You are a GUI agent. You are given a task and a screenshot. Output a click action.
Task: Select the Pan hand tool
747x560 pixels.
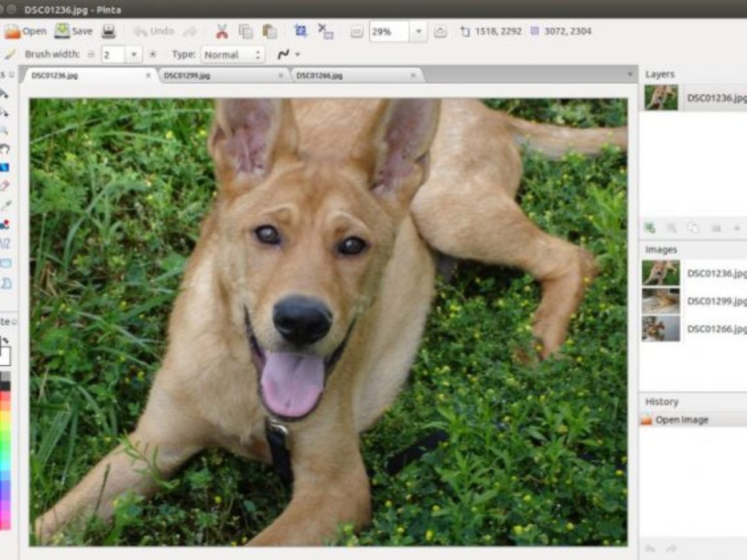[4, 148]
